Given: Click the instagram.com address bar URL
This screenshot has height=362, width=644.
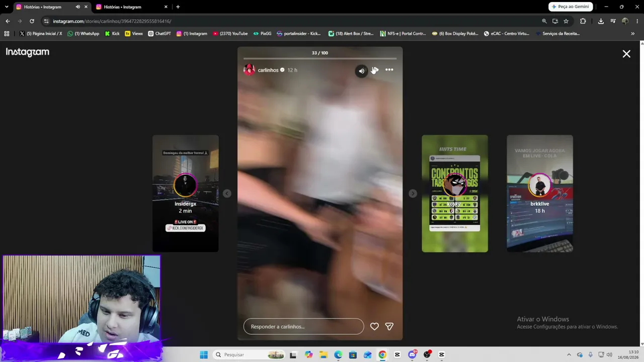Looking at the screenshot, I should (112, 21).
